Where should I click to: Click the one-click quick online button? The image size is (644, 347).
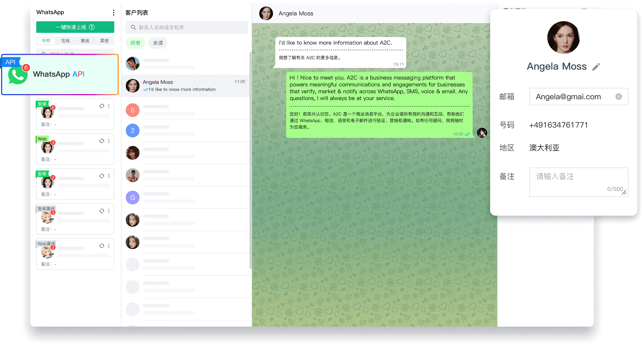(75, 27)
